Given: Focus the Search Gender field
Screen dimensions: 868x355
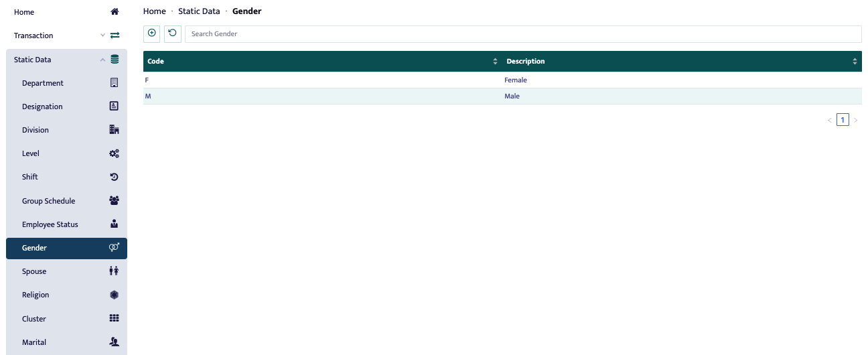Looking at the screenshot, I should [x=523, y=33].
